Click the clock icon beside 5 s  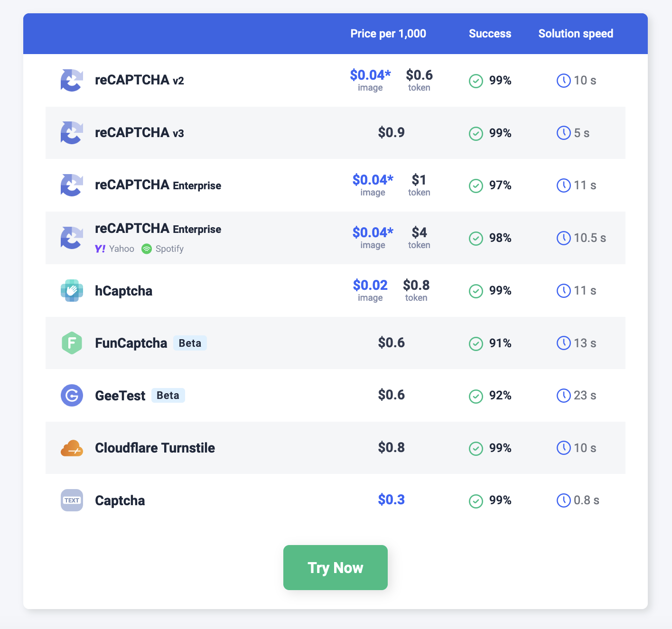tap(563, 133)
